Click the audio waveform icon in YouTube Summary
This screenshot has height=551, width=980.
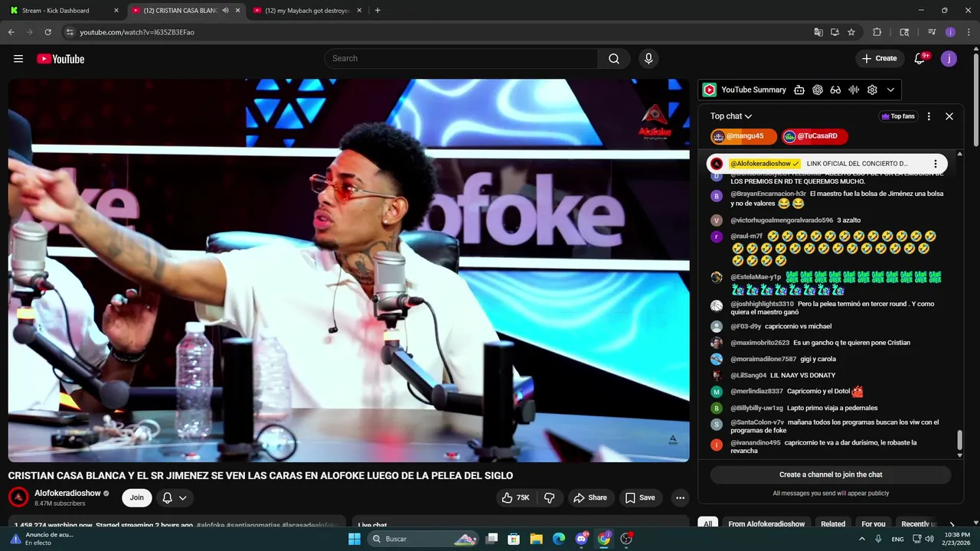(854, 90)
